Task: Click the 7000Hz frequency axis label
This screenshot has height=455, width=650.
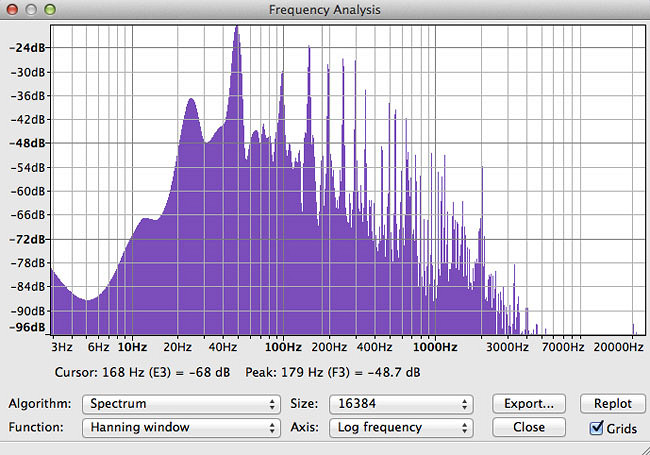Action: [563, 347]
